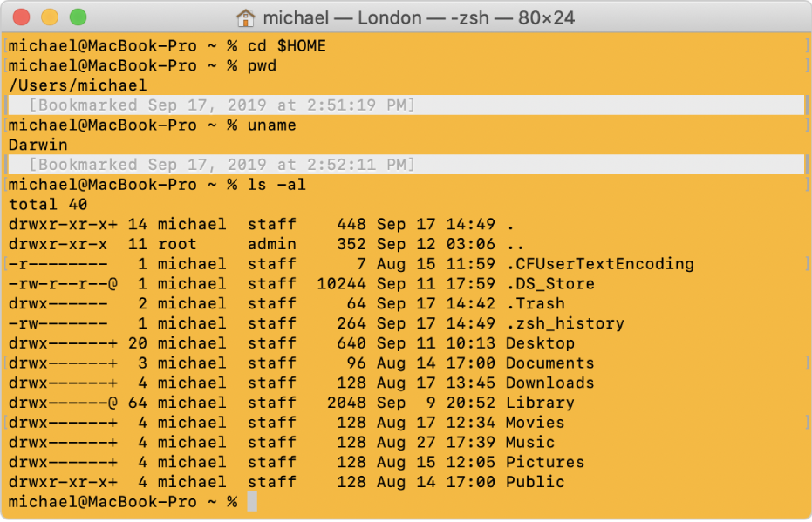This screenshot has height=522, width=812.
Task: Click the 'cd $HOME' command text
Action: (x=286, y=46)
